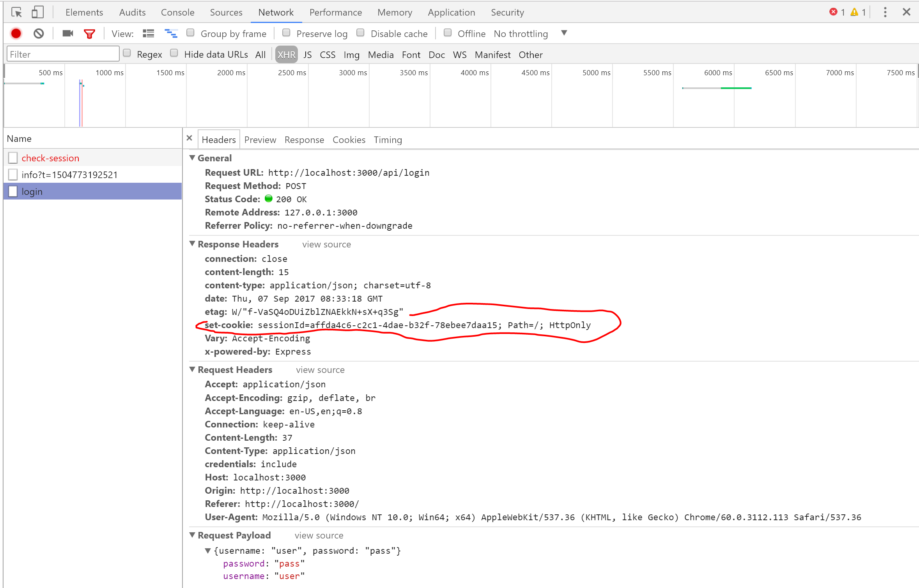Switch to the Response tab of request
Image resolution: width=919 pixels, height=588 pixels.
(x=304, y=140)
